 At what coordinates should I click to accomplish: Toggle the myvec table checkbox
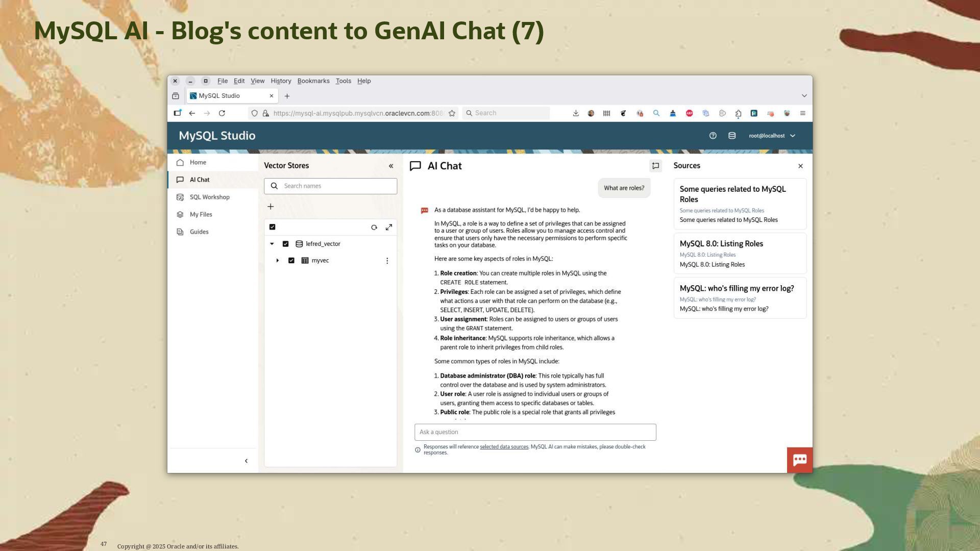(x=291, y=261)
